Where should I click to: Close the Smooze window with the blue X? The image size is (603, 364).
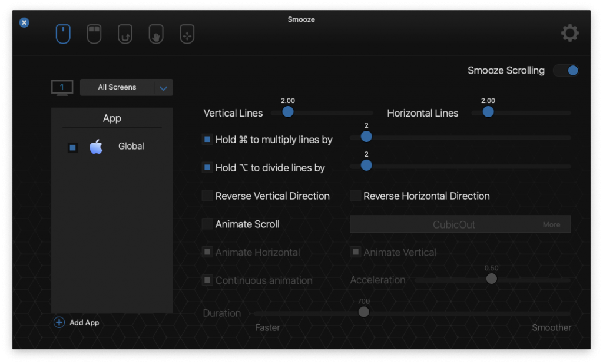[24, 22]
